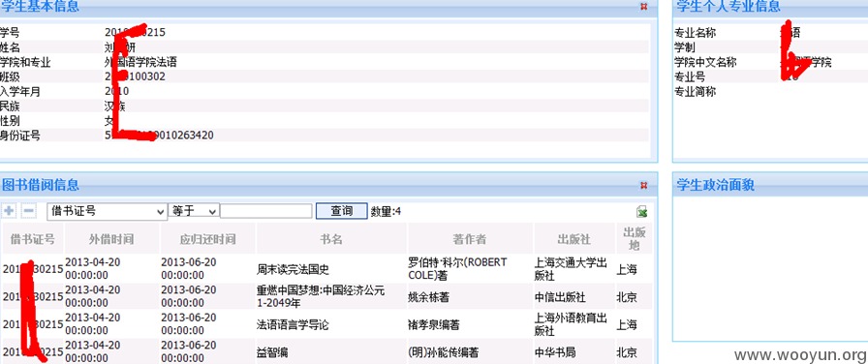Click the 外国语学院法语 value
Screen dimensions: 868x364
140,63
